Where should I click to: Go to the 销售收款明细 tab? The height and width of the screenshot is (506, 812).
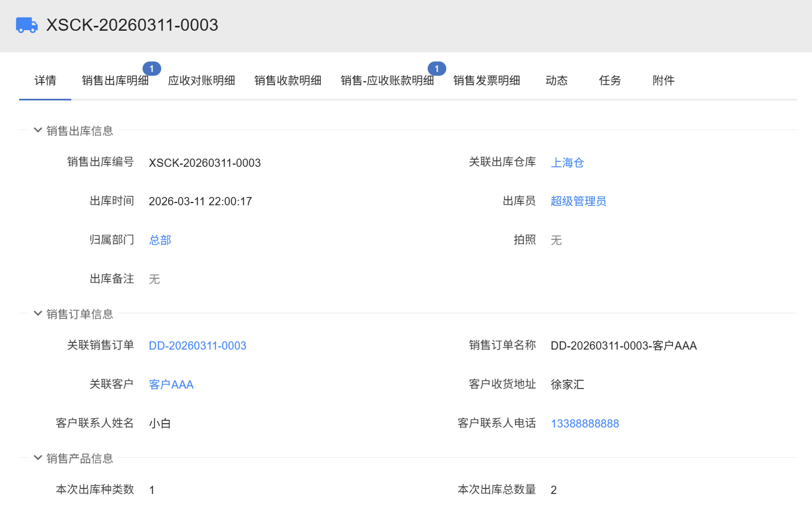288,81
